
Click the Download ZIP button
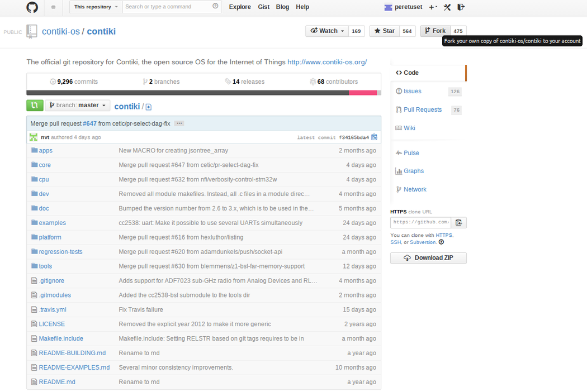coord(428,258)
